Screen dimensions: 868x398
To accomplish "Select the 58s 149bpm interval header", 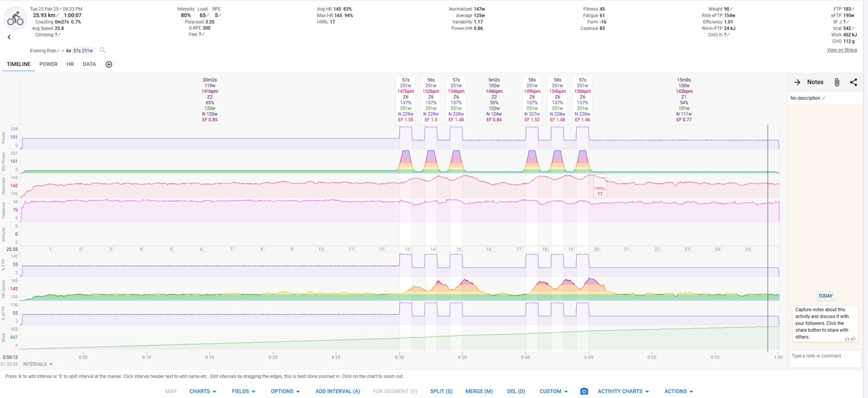I will pyautogui.click(x=532, y=100).
